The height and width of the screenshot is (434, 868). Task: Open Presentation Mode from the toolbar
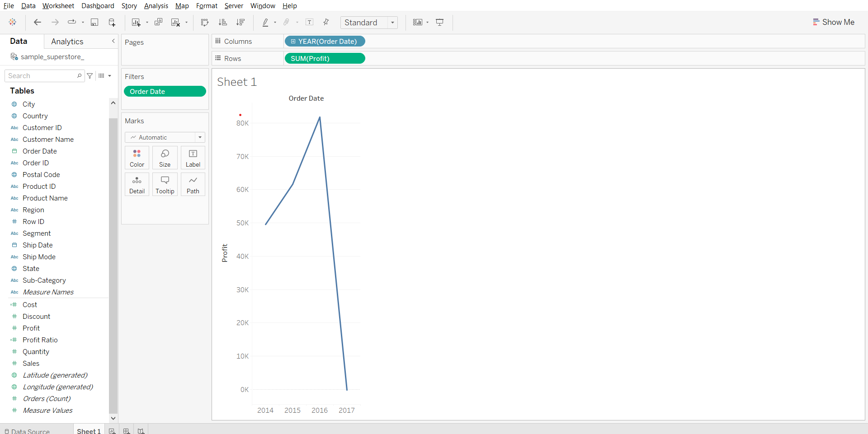click(439, 22)
